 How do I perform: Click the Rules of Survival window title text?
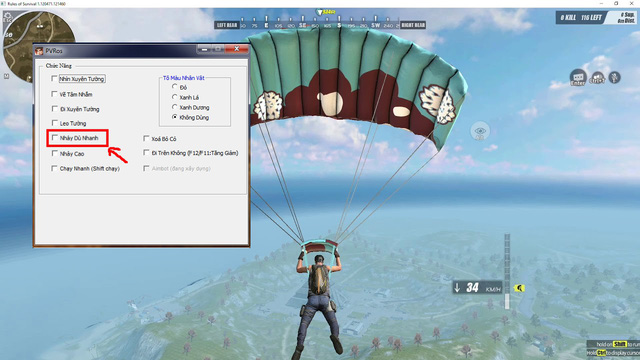(36, 4)
